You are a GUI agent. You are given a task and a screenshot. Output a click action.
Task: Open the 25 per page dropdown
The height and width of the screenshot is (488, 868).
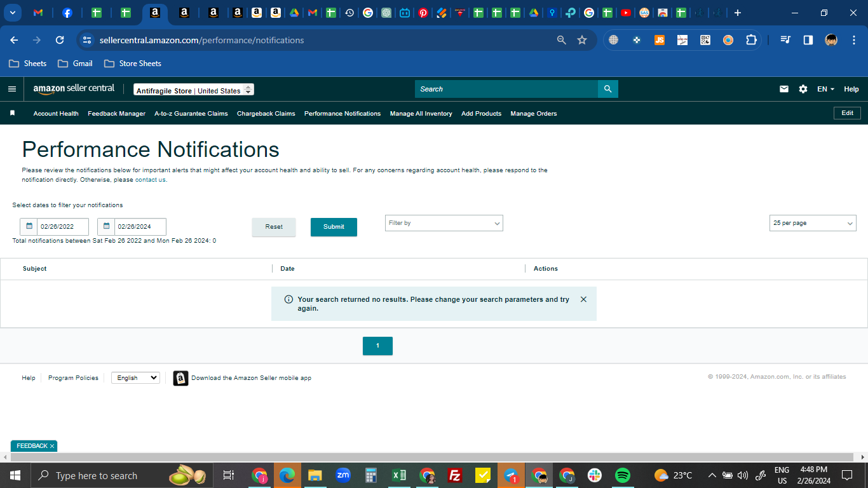813,223
